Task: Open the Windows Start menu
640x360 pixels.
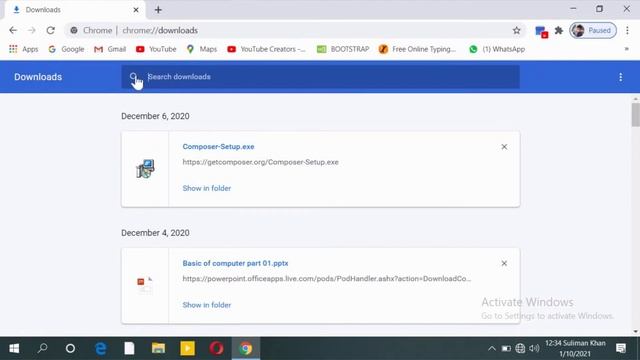Action: pos(14,348)
